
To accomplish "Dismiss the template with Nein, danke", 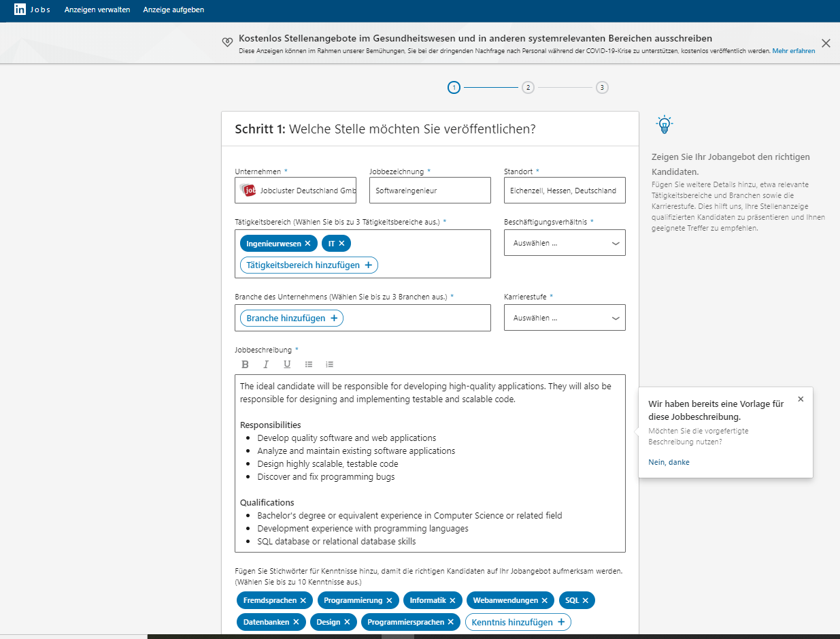I will coord(669,461).
